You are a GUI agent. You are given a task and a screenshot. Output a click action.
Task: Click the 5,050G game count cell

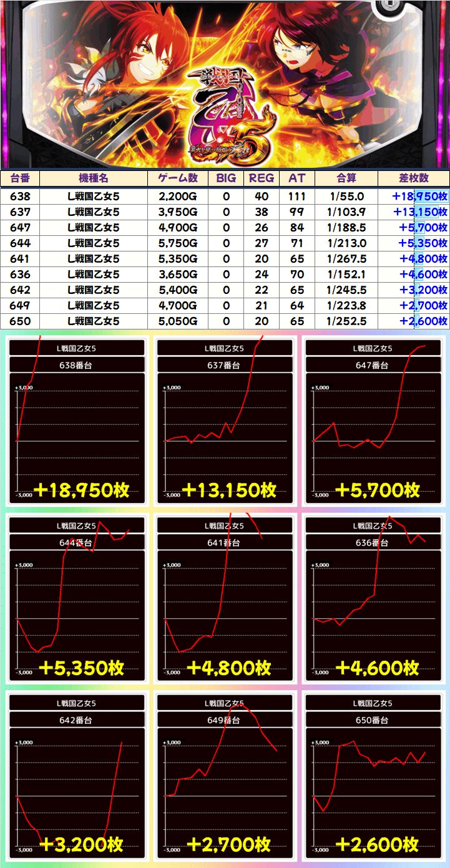[179, 321]
